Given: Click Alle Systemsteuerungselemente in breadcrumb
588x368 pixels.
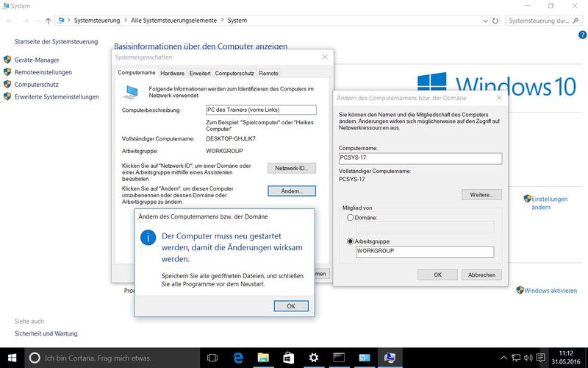Looking at the screenshot, I should click(173, 21).
